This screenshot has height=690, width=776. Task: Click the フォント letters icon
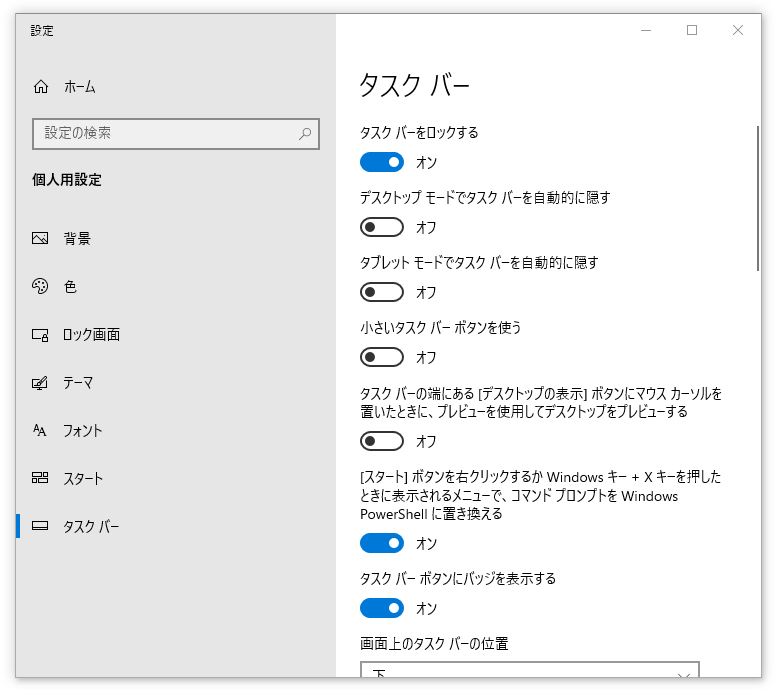[x=40, y=431]
